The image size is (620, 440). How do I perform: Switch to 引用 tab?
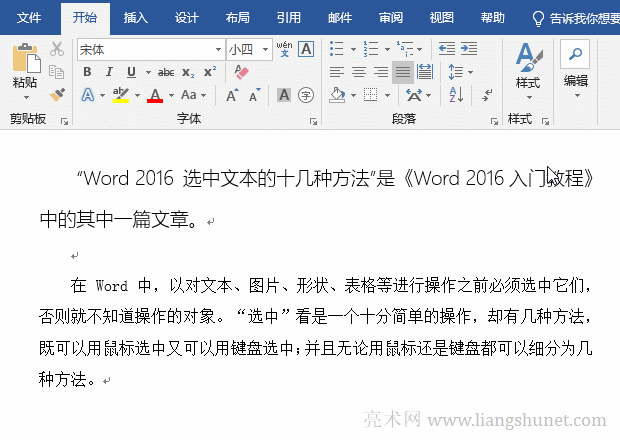coord(289,18)
